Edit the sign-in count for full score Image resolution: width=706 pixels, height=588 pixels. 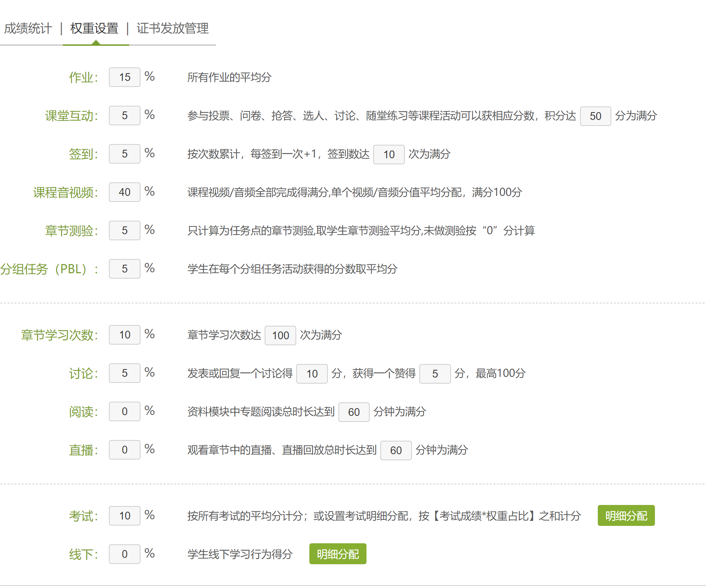[388, 155]
